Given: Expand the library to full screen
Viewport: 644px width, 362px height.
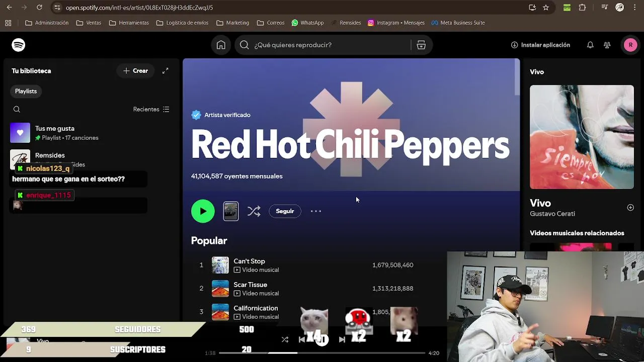Looking at the screenshot, I should (165, 71).
